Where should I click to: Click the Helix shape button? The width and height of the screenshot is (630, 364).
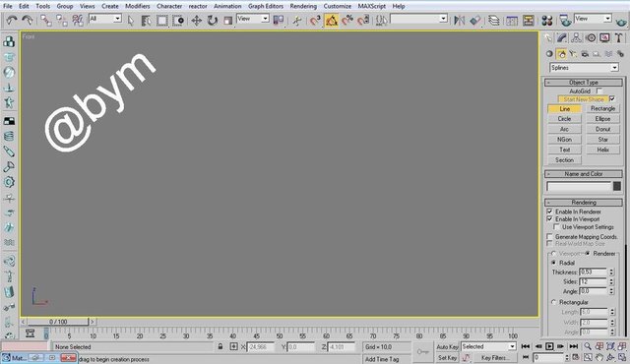point(602,150)
